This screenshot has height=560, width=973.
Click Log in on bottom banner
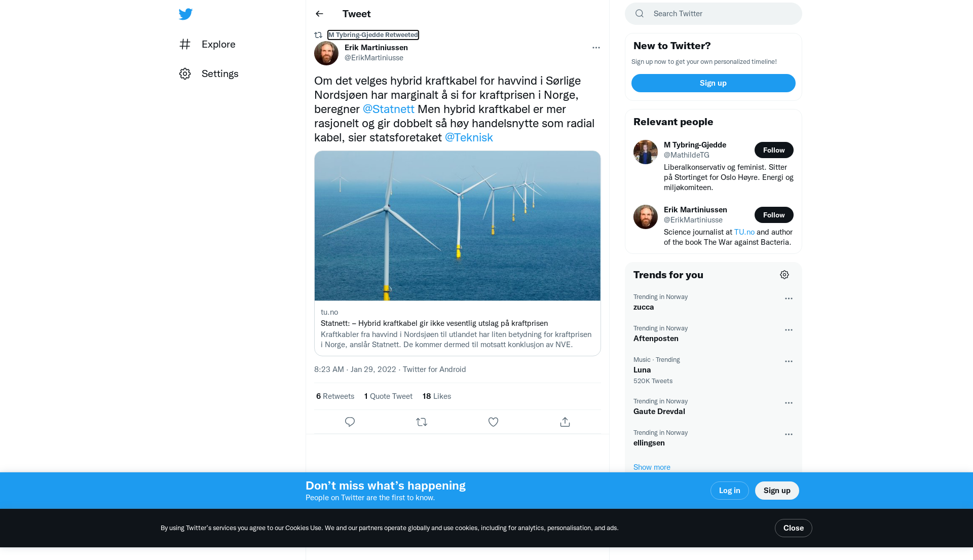coord(730,491)
